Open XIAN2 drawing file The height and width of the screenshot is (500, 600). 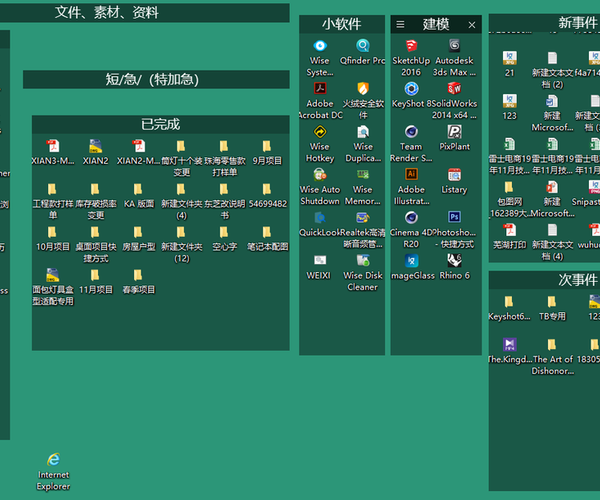pyautogui.click(x=96, y=146)
